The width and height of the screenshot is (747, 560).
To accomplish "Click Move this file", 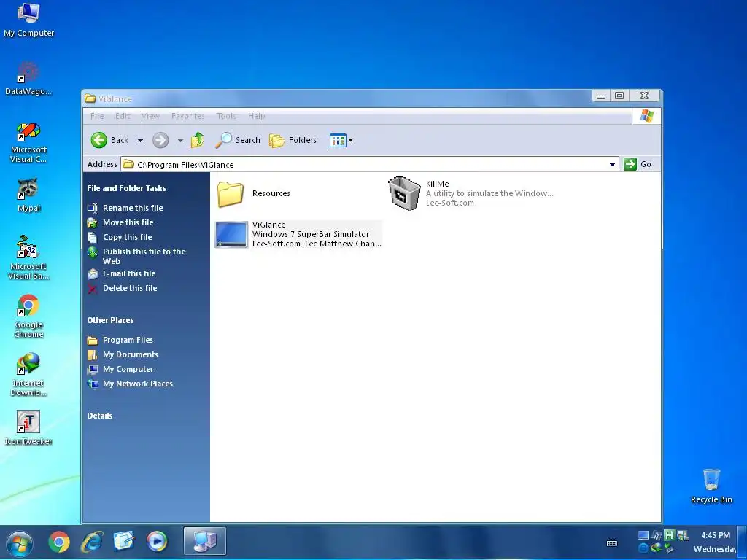I will tap(128, 222).
